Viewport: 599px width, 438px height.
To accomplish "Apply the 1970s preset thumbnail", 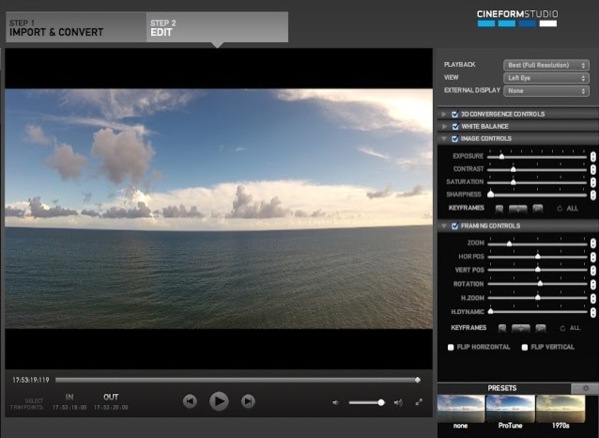I will (560, 409).
